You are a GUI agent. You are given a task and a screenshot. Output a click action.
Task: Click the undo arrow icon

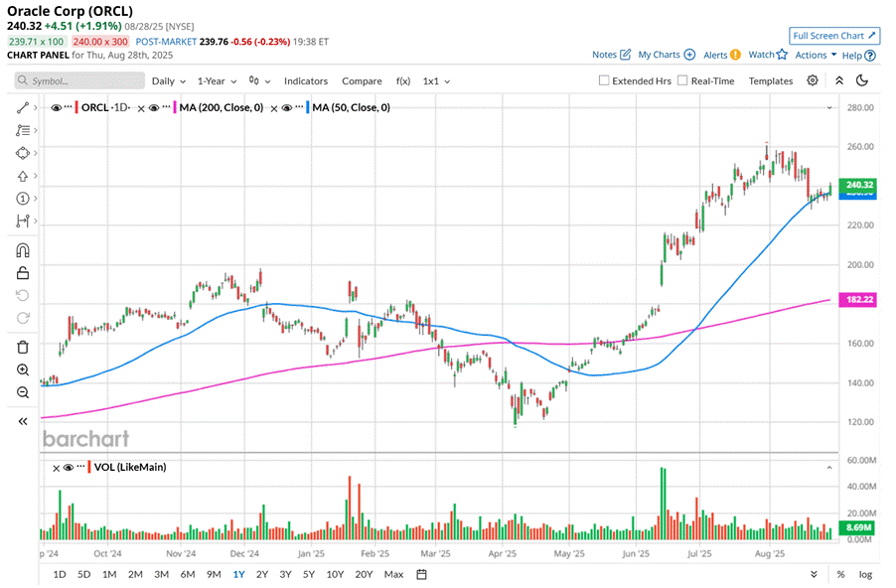coord(23,295)
